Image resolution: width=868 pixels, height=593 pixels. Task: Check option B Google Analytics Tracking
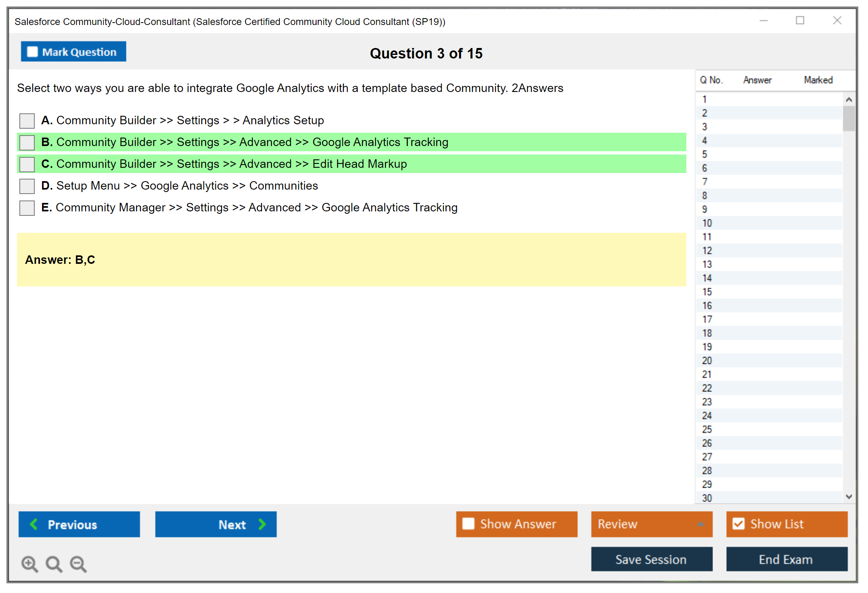[27, 142]
